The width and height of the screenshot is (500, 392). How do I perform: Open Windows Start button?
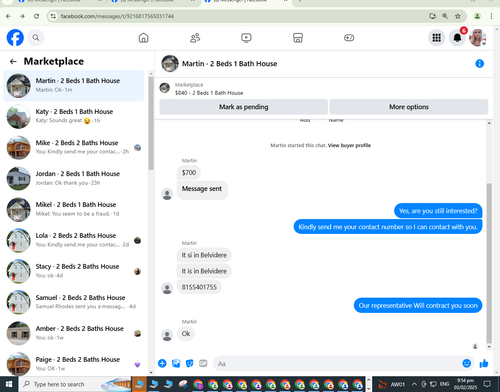[x=9, y=384]
